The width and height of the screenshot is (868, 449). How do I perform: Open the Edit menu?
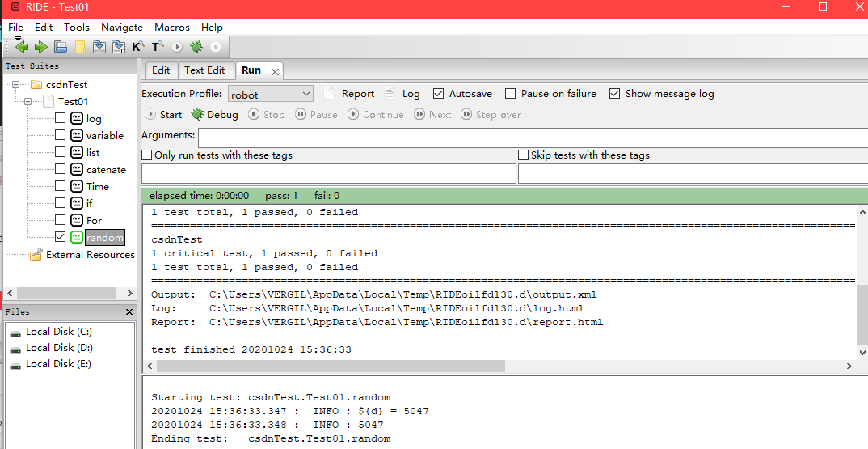43,28
